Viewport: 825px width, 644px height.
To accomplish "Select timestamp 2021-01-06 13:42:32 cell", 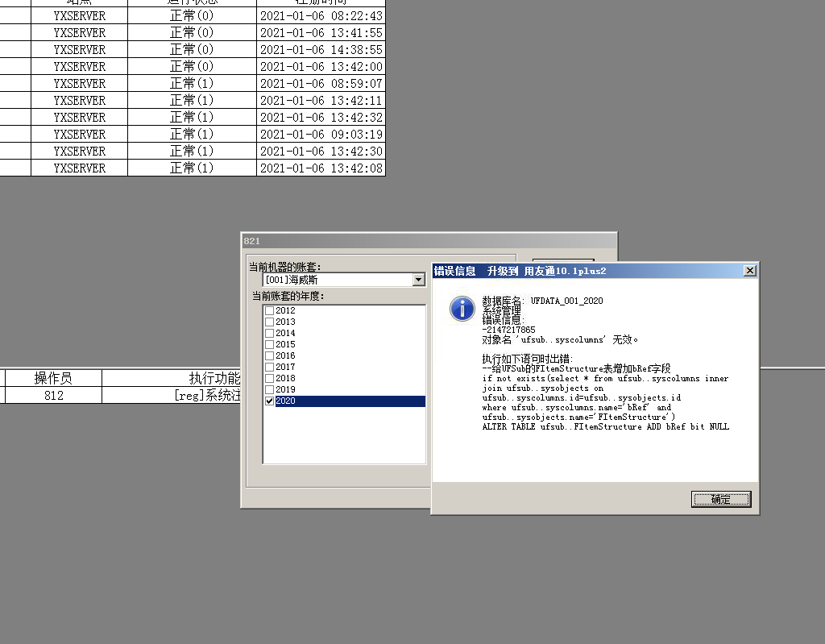I will coord(321,117).
